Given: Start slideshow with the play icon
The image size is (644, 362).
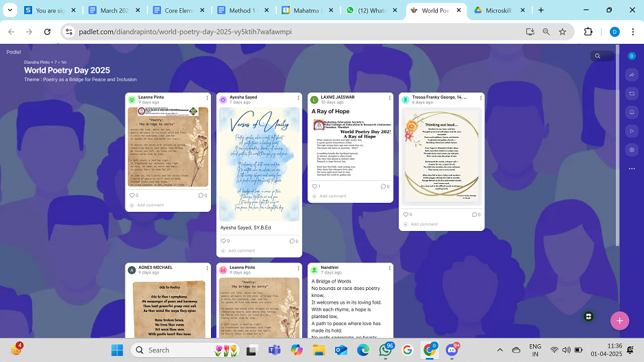Looking at the screenshot, I should point(632,131).
